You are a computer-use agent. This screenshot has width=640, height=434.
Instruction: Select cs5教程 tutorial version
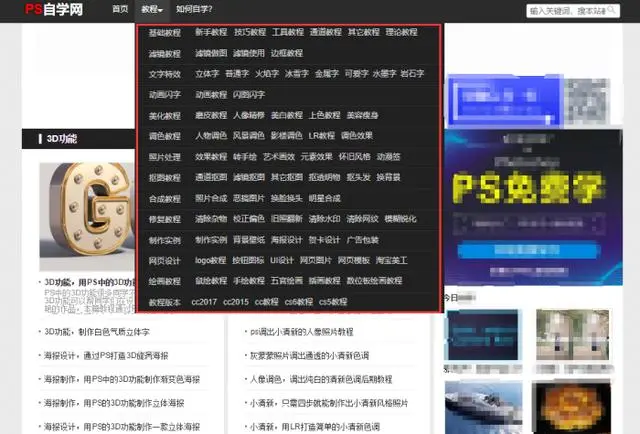pyautogui.click(x=333, y=302)
